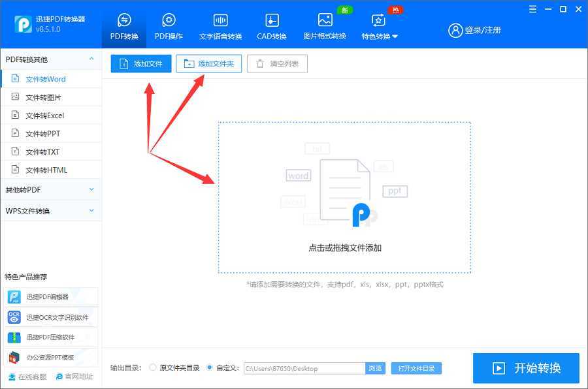Select the 自定义 radio button
Viewport: 588px width, 389px height.
click(210, 367)
